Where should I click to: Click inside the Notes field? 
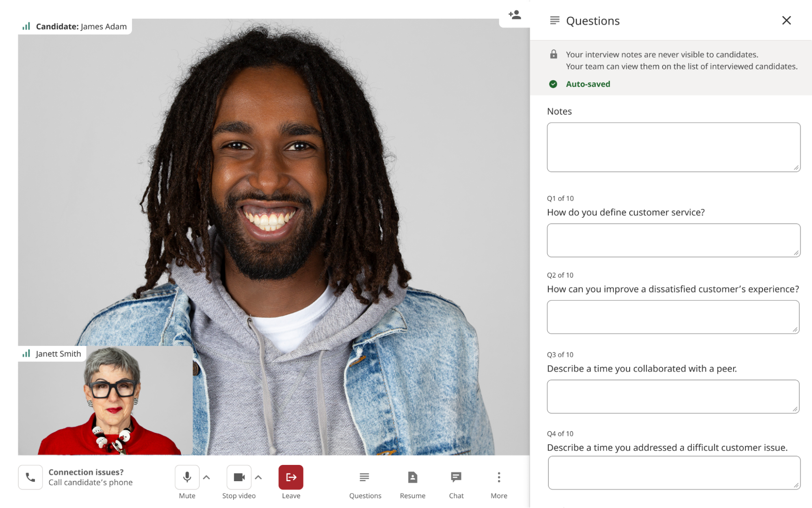tap(673, 147)
